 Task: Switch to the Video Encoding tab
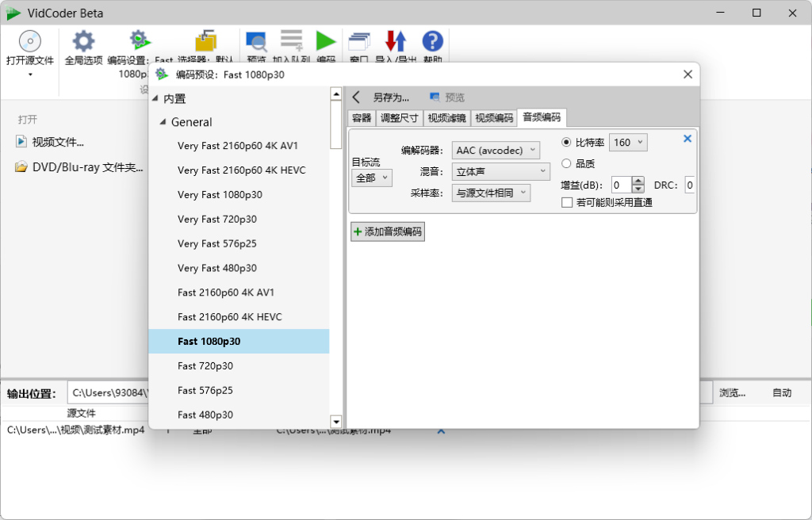(493, 118)
